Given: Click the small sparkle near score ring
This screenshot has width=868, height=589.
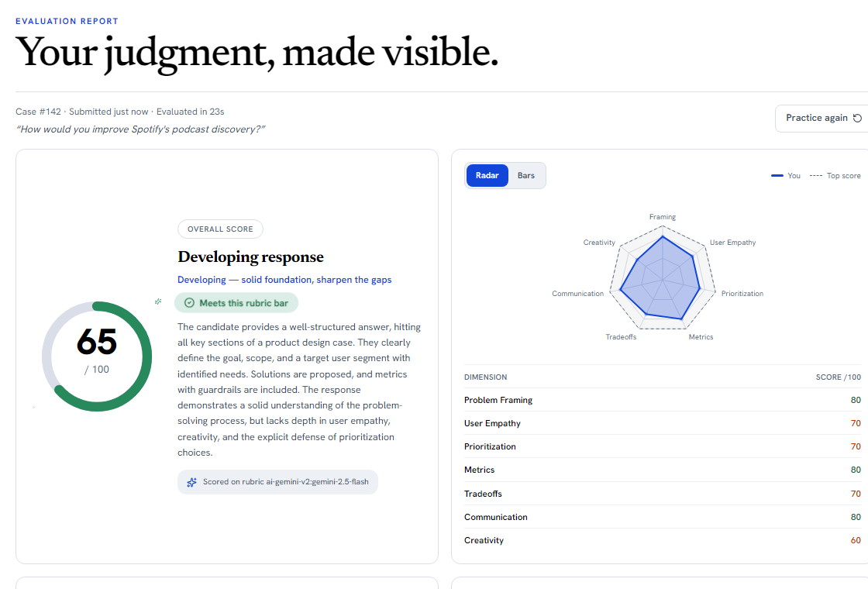Looking at the screenshot, I should point(158,301).
